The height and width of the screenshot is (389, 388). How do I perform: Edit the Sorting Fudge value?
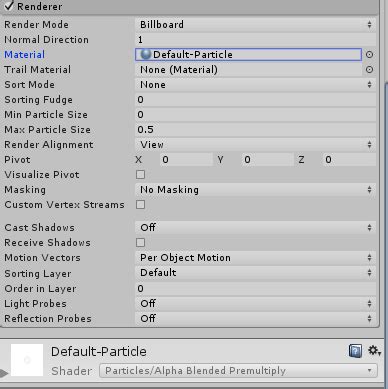(x=255, y=100)
